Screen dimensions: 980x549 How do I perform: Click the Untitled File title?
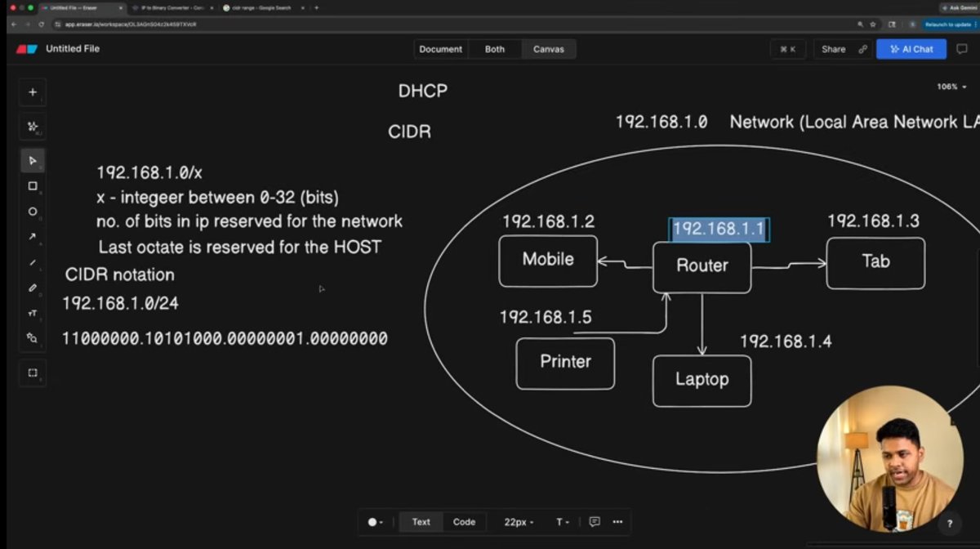(x=73, y=49)
